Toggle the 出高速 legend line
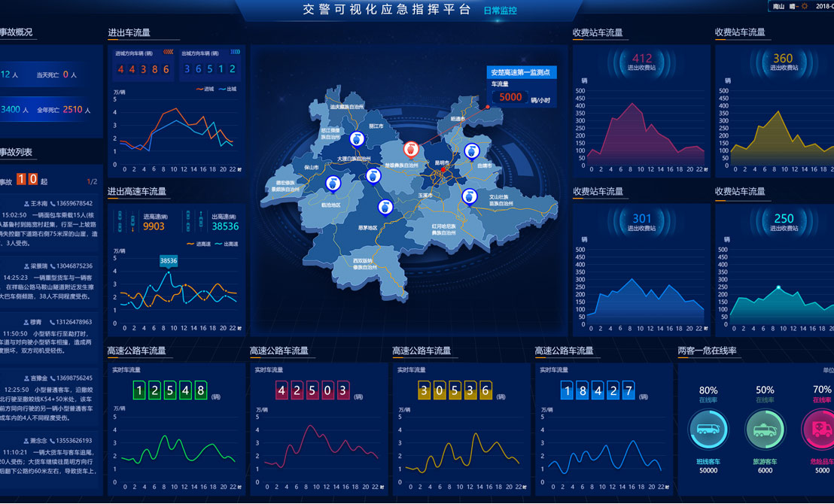Screen dimensions: 834x504 229,244
